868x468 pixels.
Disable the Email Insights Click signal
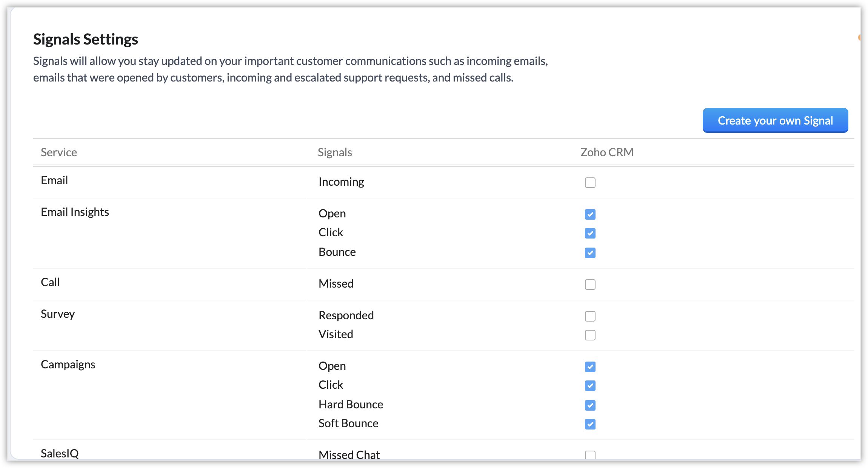590,233
